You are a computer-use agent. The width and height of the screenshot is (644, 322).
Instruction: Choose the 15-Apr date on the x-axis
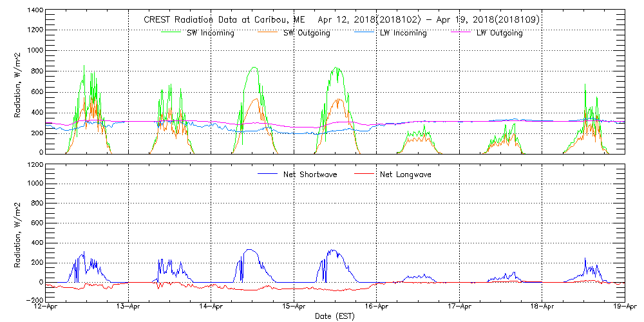[294, 307]
